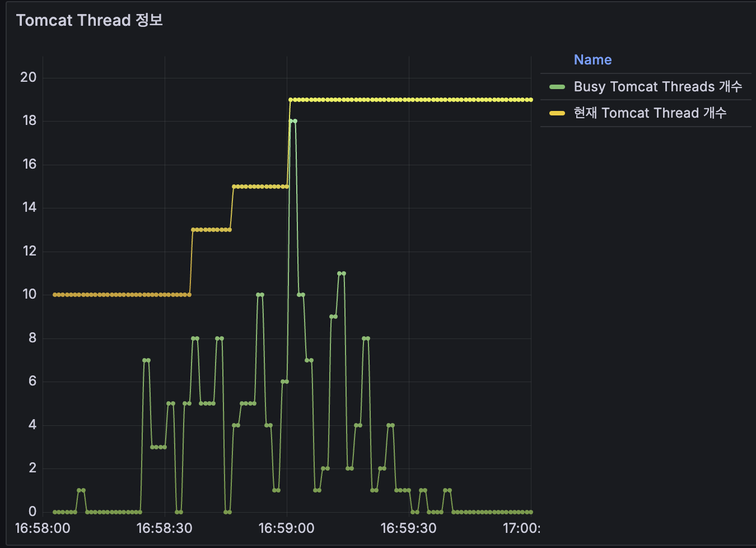Click y-axis label 14

point(29,207)
